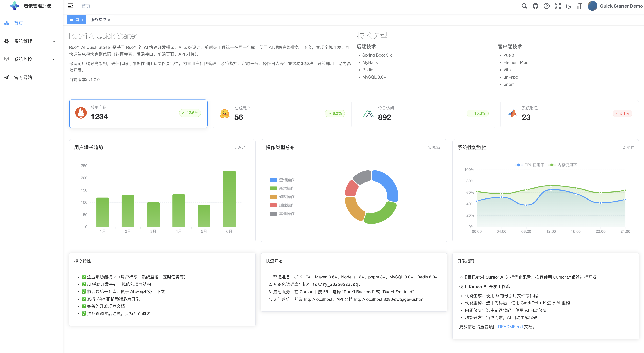This screenshot has width=644, height=353.
Task: Toggle 新增操作 legend swatch
Action: point(273,188)
